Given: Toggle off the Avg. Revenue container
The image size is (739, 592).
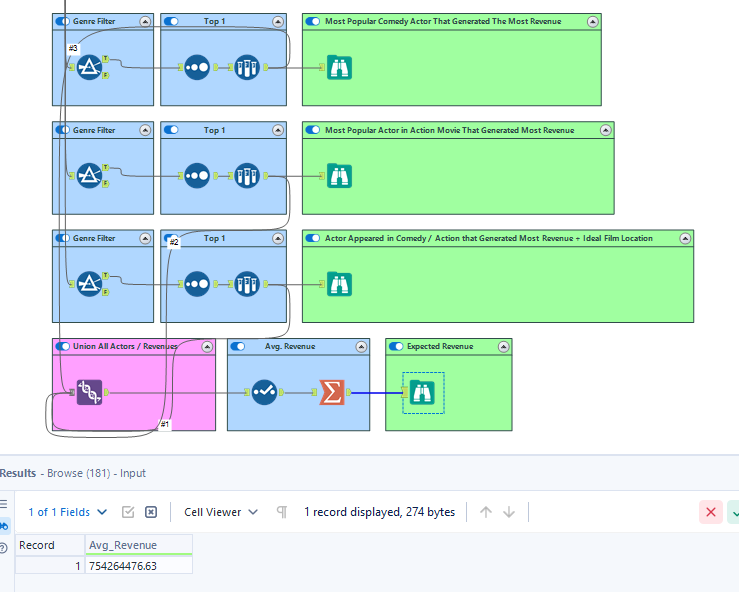Looking at the screenshot, I should click(x=238, y=346).
